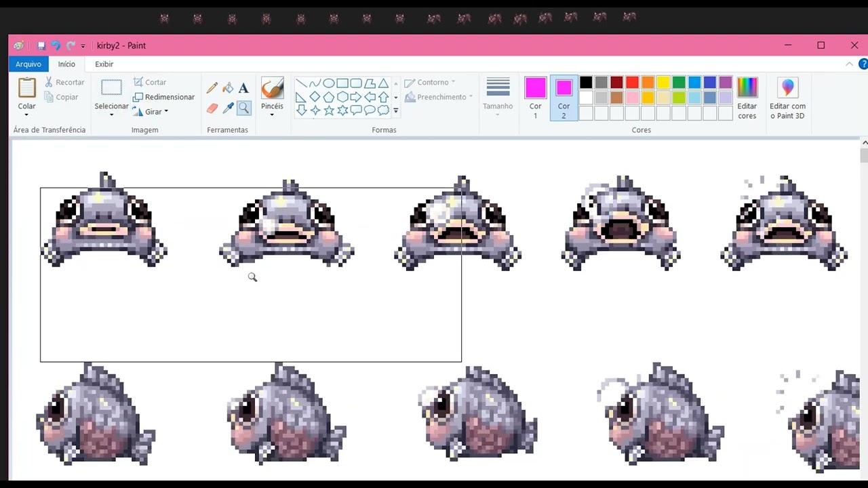Choose the straight line shape
This screenshot has height=488, width=868.
pos(301,83)
